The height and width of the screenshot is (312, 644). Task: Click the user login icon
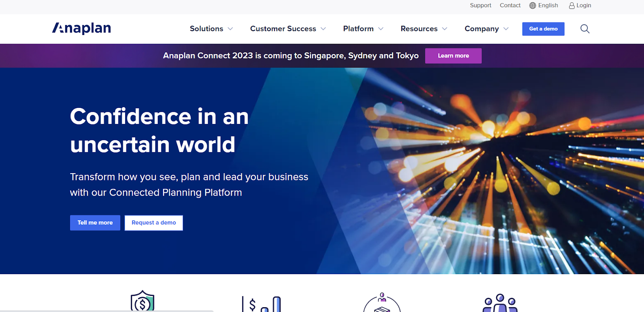(x=572, y=5)
